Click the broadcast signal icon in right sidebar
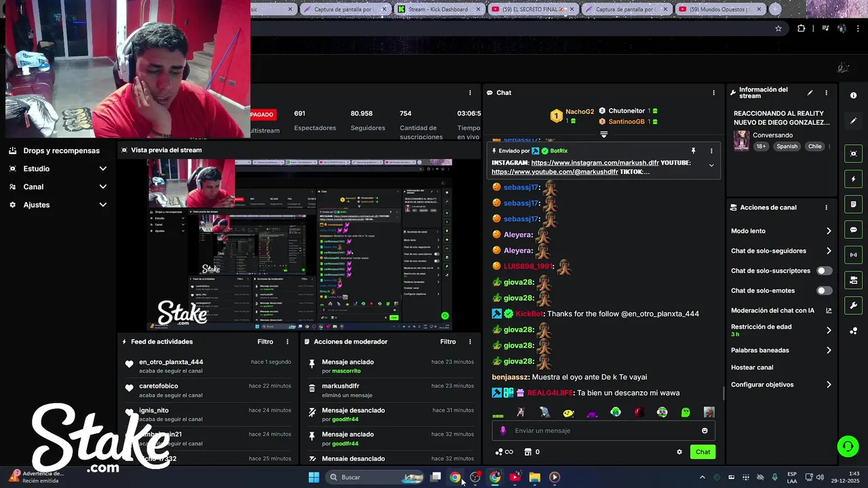 tap(853, 255)
